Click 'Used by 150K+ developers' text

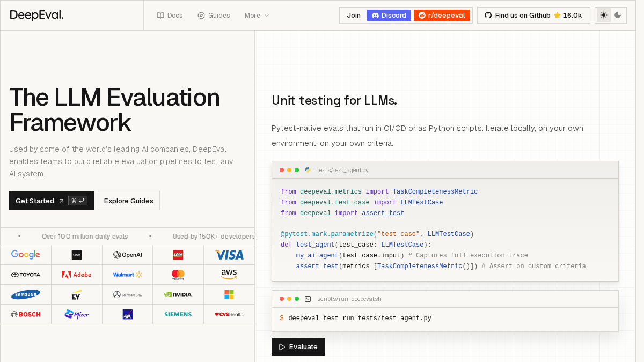[x=214, y=237]
